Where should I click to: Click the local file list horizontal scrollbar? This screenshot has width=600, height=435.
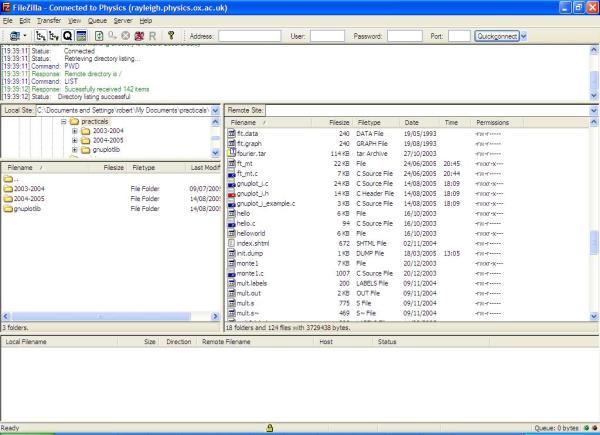[x=101, y=316]
